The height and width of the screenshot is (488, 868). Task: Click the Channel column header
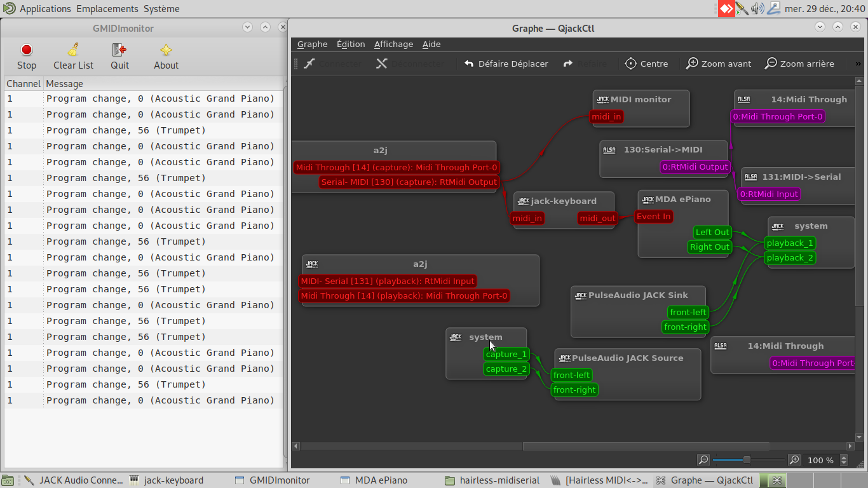click(x=24, y=84)
